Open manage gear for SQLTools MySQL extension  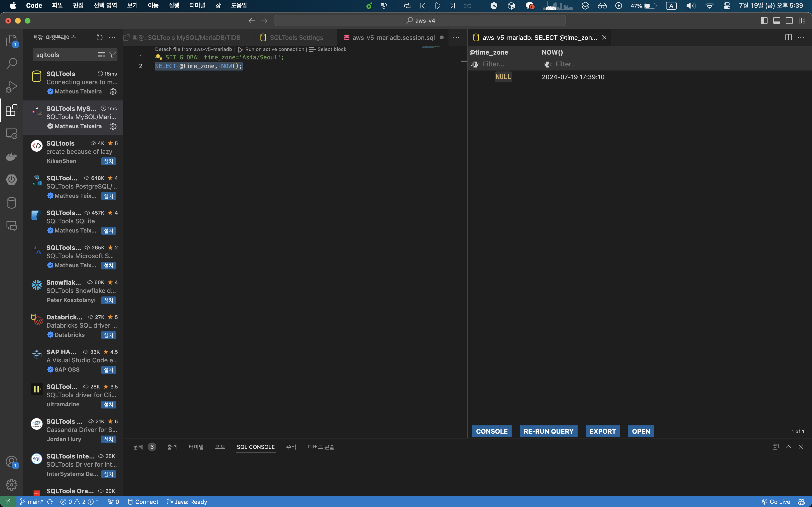[x=113, y=127]
